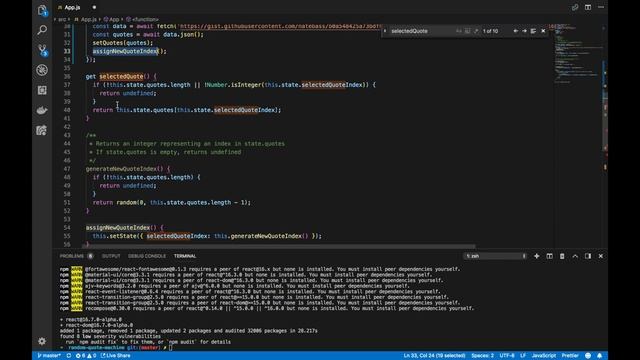Viewport: 640px width, 360px height.
Task: Click the assignNewQuoteIndex method definition line 54
Action: point(118,227)
